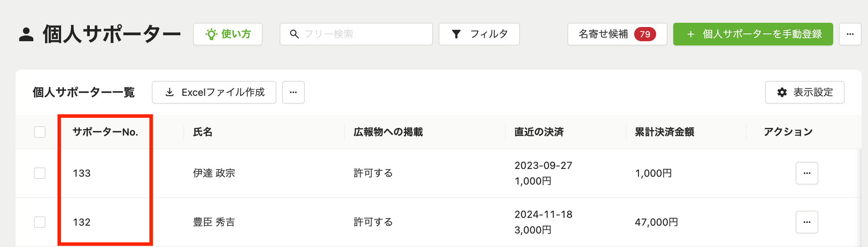
Task: Click the gear icon in 表示設定
Action: pos(782,92)
